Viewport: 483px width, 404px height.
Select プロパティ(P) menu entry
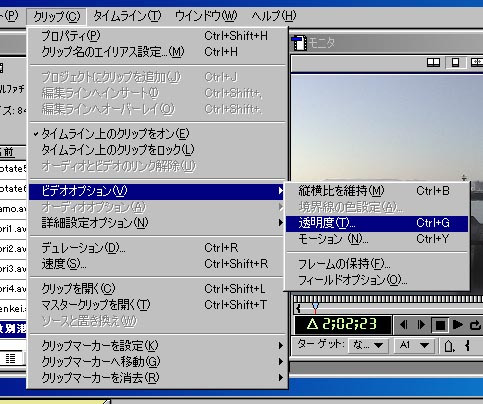pos(157,36)
